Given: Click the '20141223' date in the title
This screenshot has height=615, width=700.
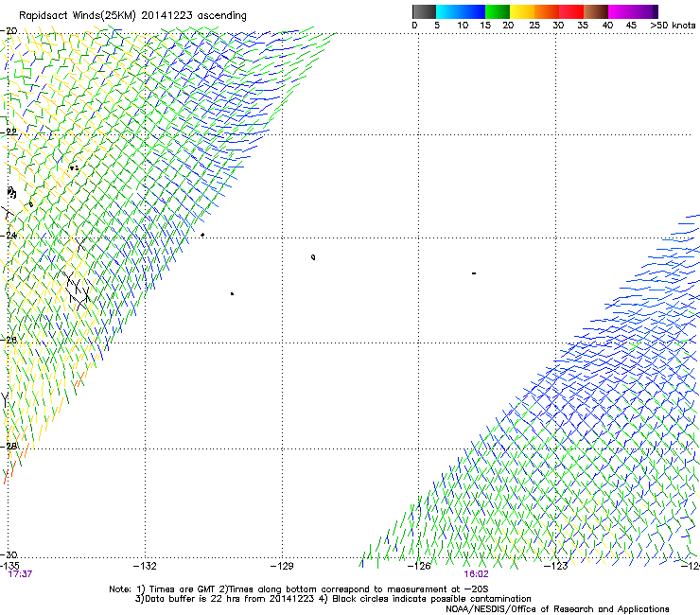Looking at the screenshot, I should click(167, 15).
